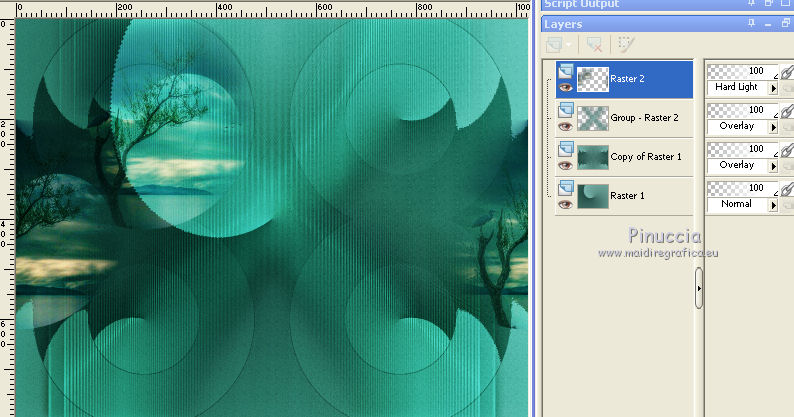Click the Layers panel title bar
794x417 pixels.
tap(667, 24)
